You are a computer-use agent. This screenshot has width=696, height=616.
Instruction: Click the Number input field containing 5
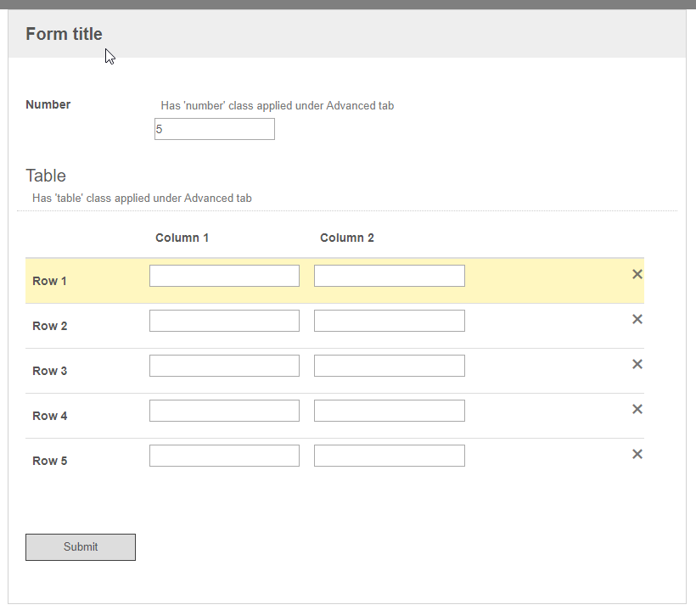click(215, 129)
